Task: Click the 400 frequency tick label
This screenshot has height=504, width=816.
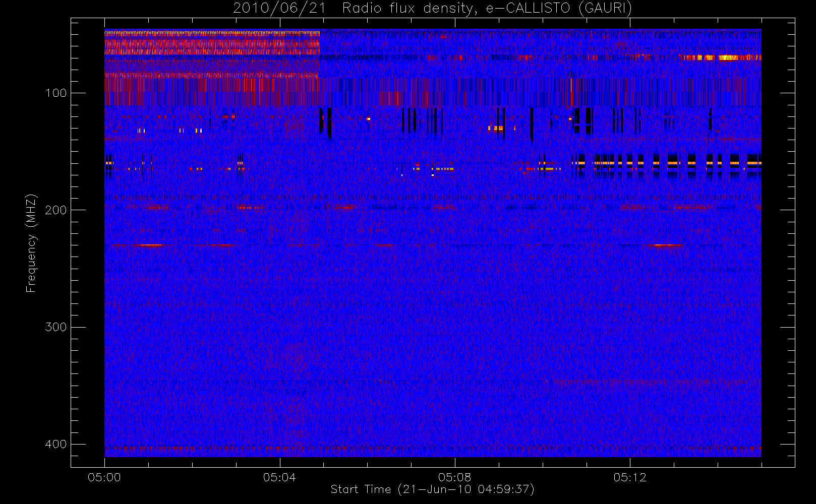Action: pos(55,444)
